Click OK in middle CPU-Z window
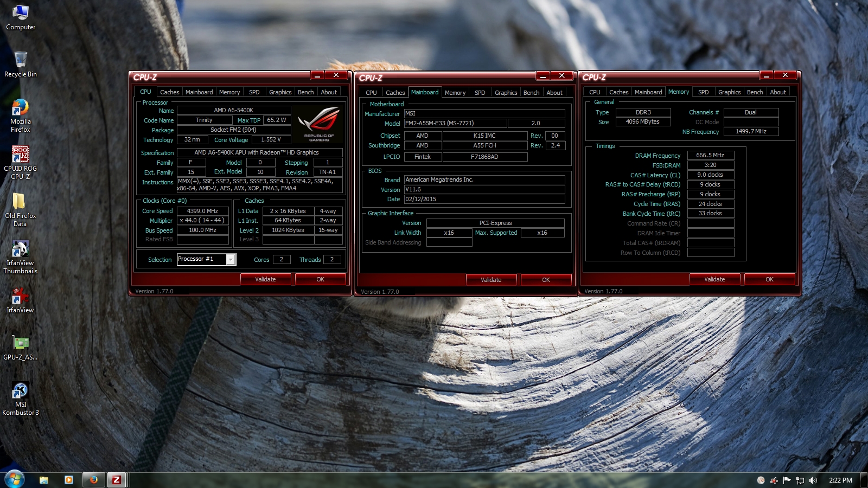This screenshot has width=868, height=488. click(x=546, y=280)
